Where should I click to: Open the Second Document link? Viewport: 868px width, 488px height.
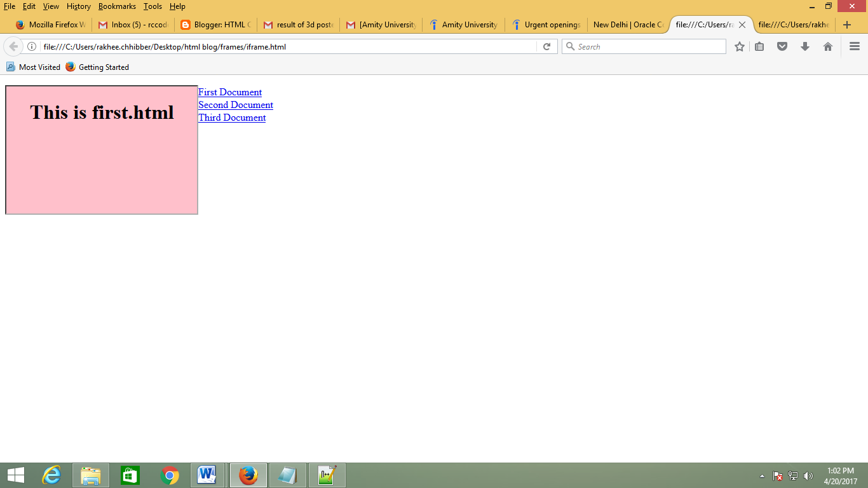coord(236,105)
